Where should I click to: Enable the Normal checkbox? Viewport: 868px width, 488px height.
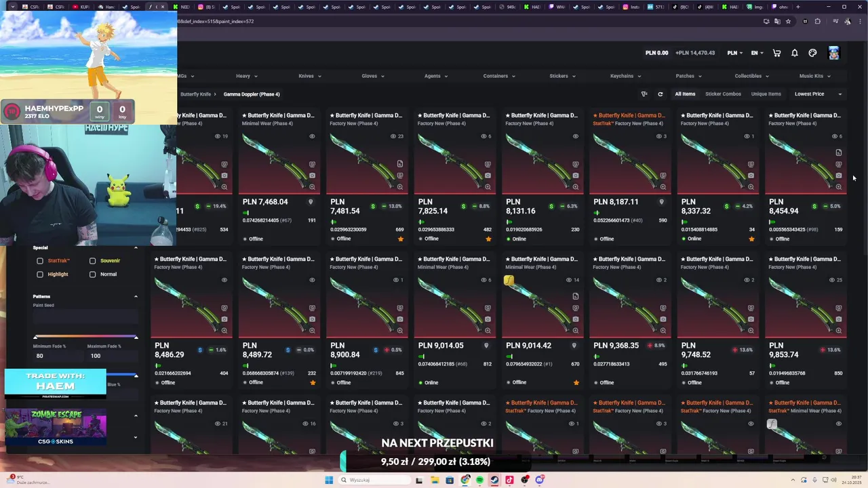[x=92, y=274]
